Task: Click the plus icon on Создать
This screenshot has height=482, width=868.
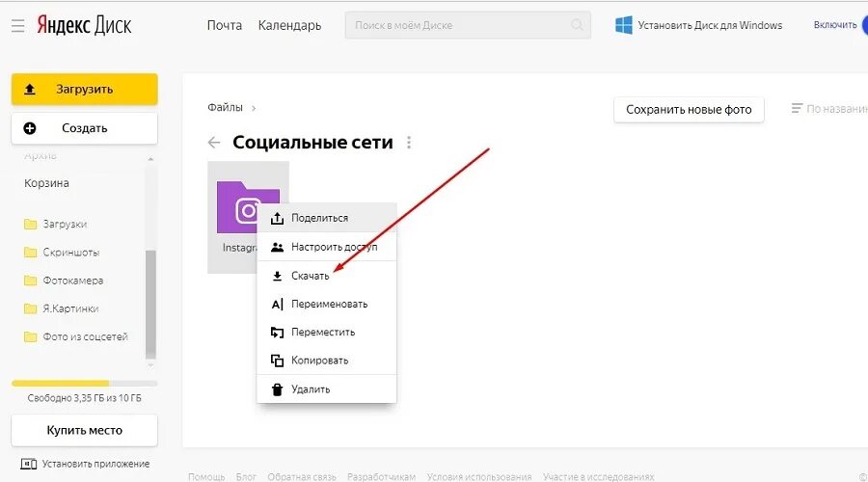Action: (30, 128)
